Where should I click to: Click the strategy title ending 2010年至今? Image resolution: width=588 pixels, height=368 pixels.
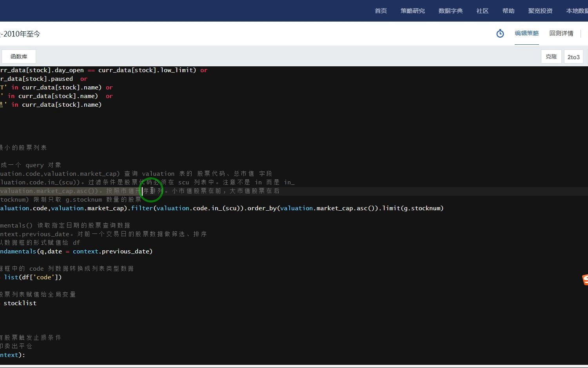pyautogui.click(x=20, y=34)
